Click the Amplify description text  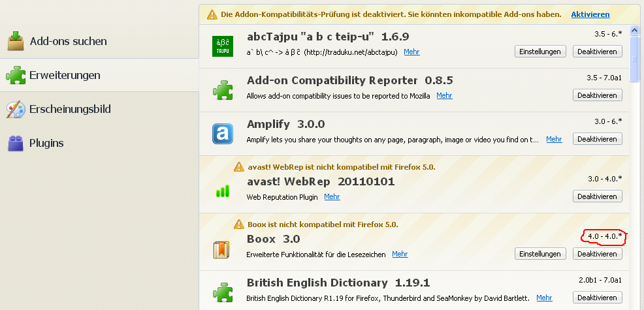pyautogui.click(x=393, y=140)
